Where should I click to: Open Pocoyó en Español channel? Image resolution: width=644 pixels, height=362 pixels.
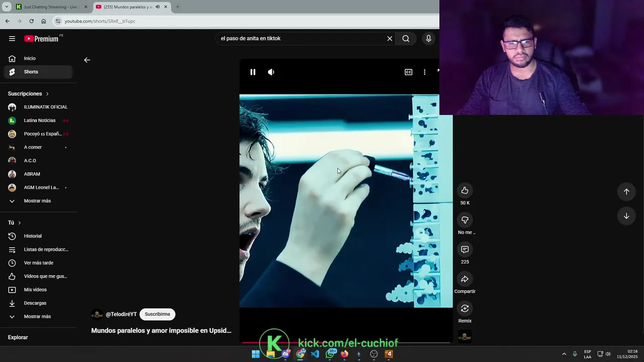click(x=38, y=134)
